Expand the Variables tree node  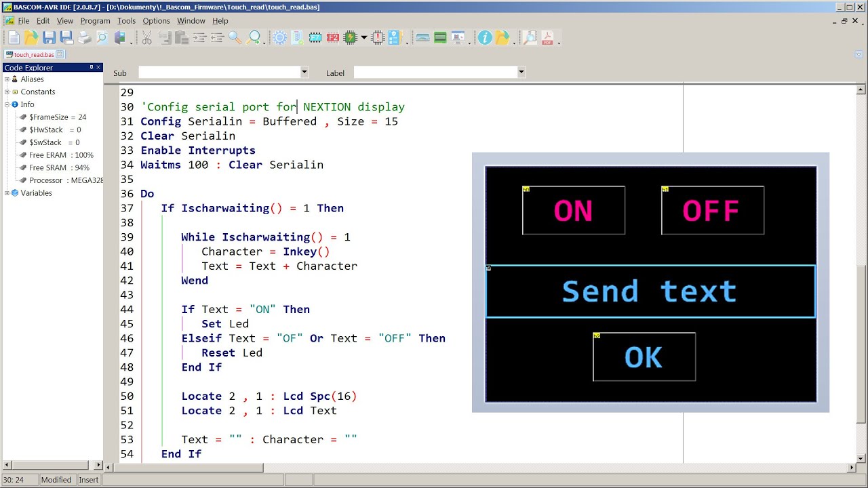pyautogui.click(x=7, y=193)
